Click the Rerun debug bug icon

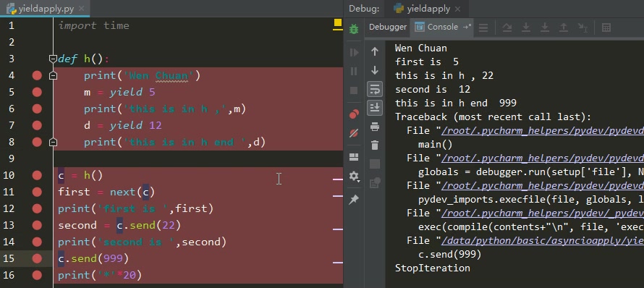coord(354,29)
